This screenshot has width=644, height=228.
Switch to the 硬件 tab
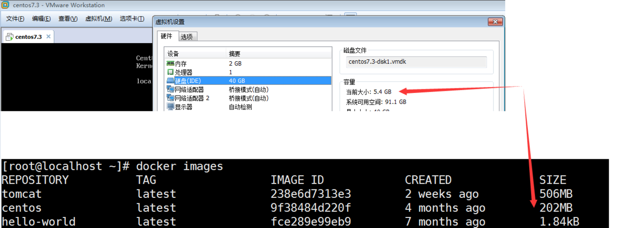167,36
